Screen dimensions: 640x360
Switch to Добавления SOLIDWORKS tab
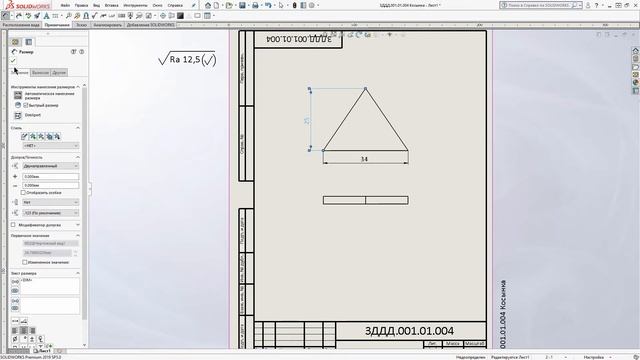point(151,25)
